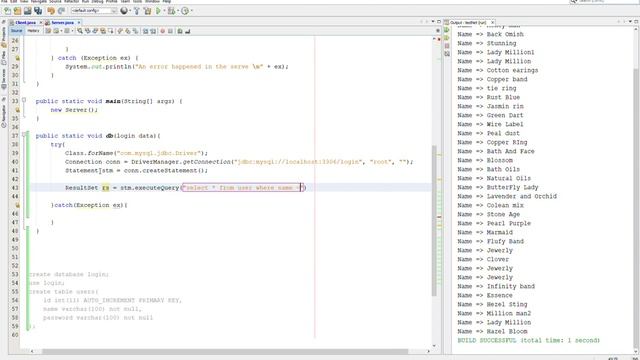
Task: Stop the run via Output panel square icon
Action: click(x=447, y=46)
